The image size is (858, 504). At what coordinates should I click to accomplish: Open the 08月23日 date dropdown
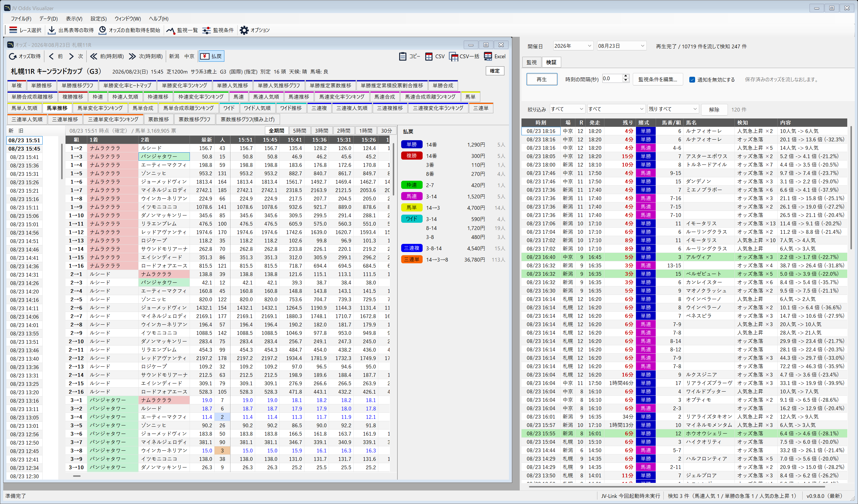(621, 46)
